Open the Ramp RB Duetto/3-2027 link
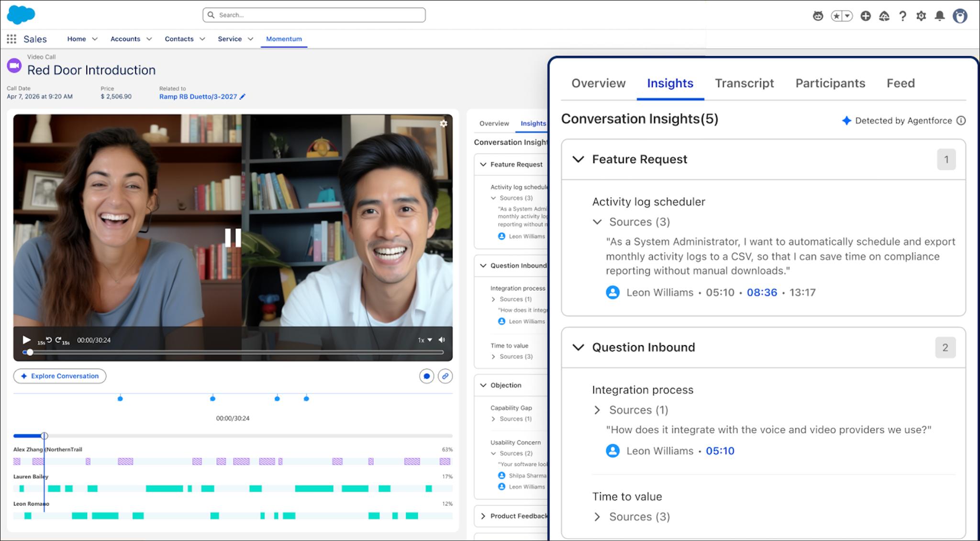 (x=198, y=97)
